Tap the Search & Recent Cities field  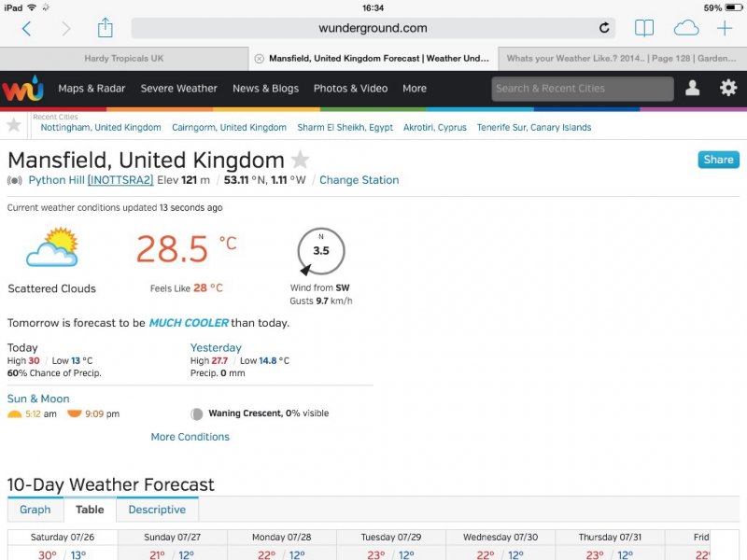(x=582, y=89)
